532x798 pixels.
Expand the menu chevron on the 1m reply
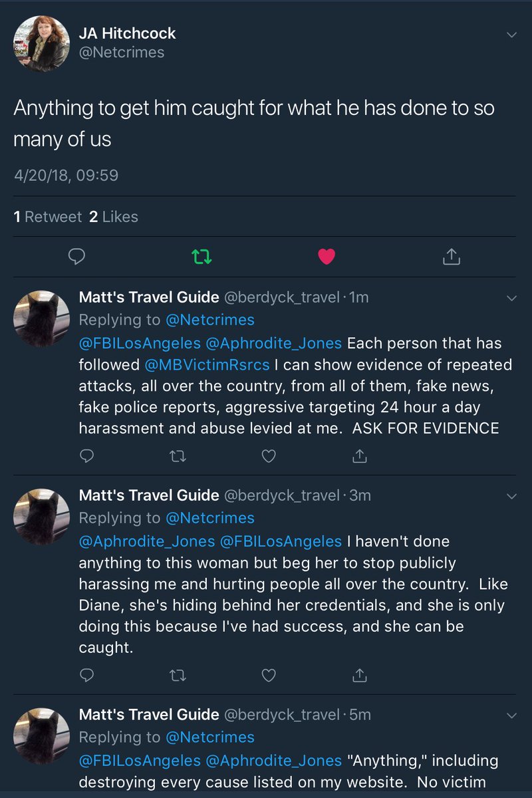(511, 299)
